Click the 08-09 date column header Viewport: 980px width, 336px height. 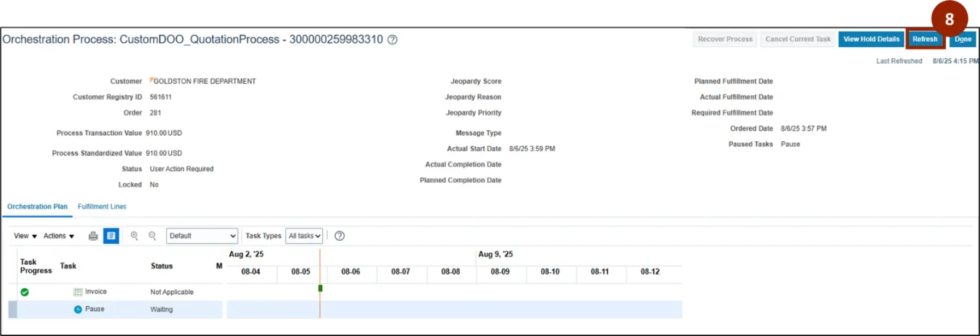[501, 272]
